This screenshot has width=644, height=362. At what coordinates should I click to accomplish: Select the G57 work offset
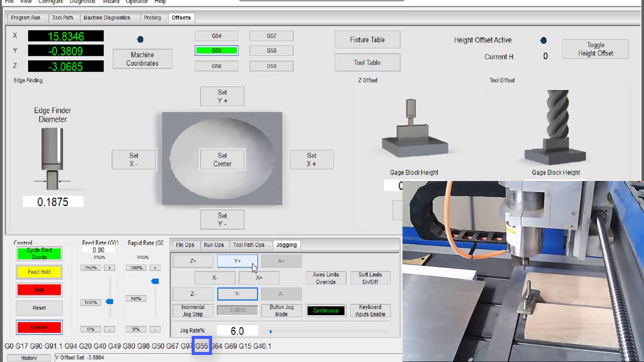point(271,36)
